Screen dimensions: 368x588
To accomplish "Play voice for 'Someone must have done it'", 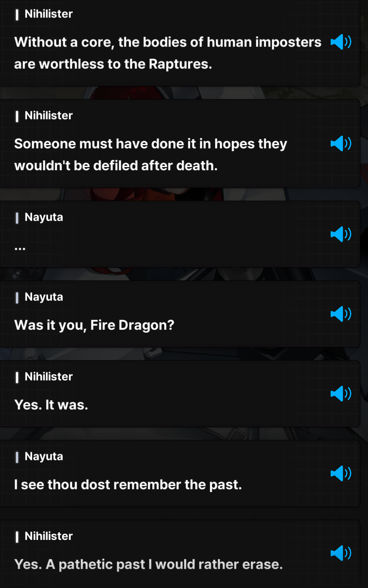I will [341, 143].
